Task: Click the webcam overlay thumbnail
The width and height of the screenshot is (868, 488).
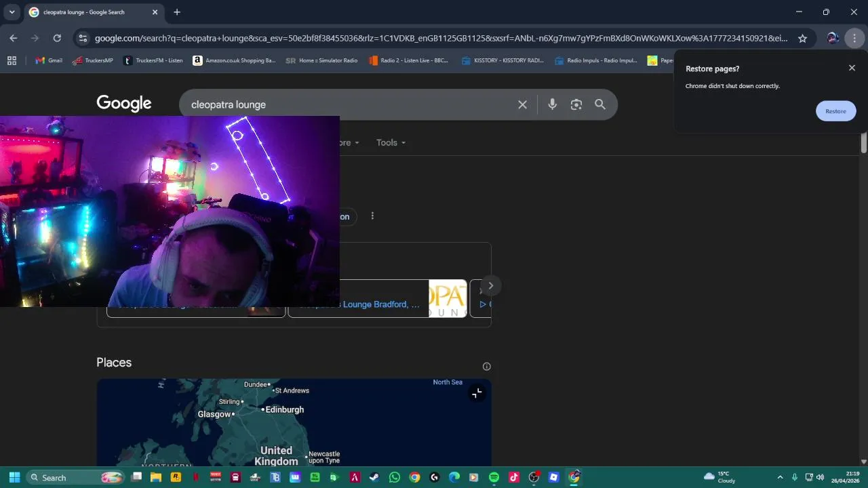Action: (170, 211)
